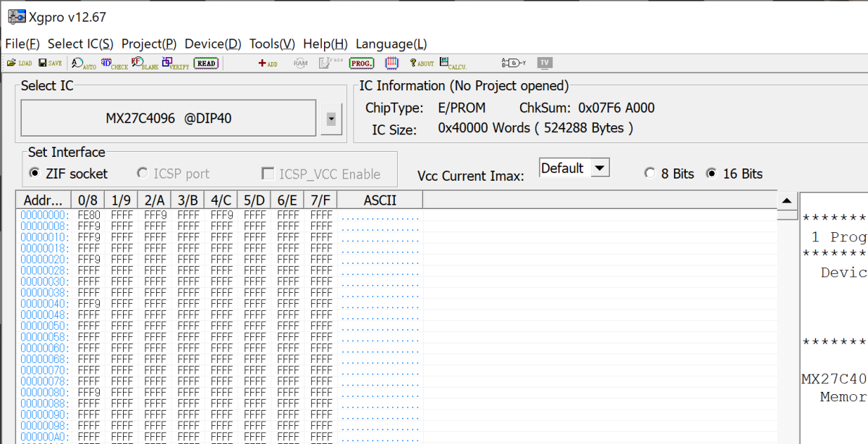Click the 2/A column header
868x444 pixels.
pos(155,200)
